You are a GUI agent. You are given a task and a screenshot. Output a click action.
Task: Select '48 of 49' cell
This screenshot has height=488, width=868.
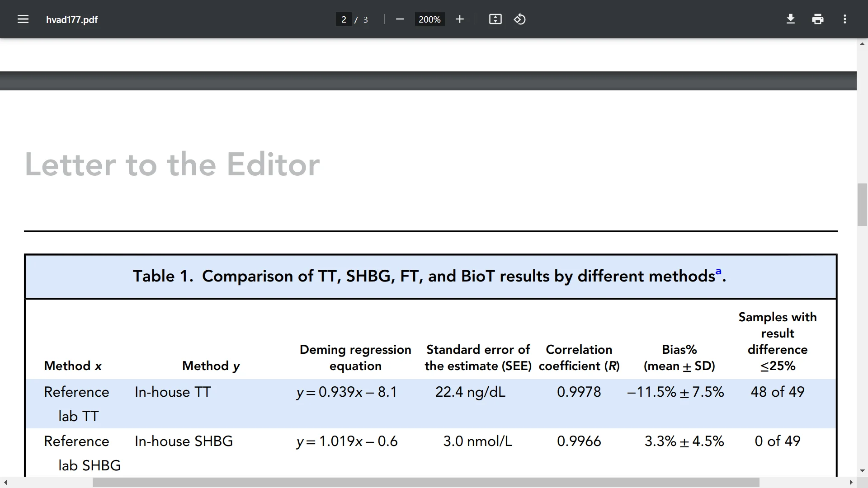(x=778, y=392)
